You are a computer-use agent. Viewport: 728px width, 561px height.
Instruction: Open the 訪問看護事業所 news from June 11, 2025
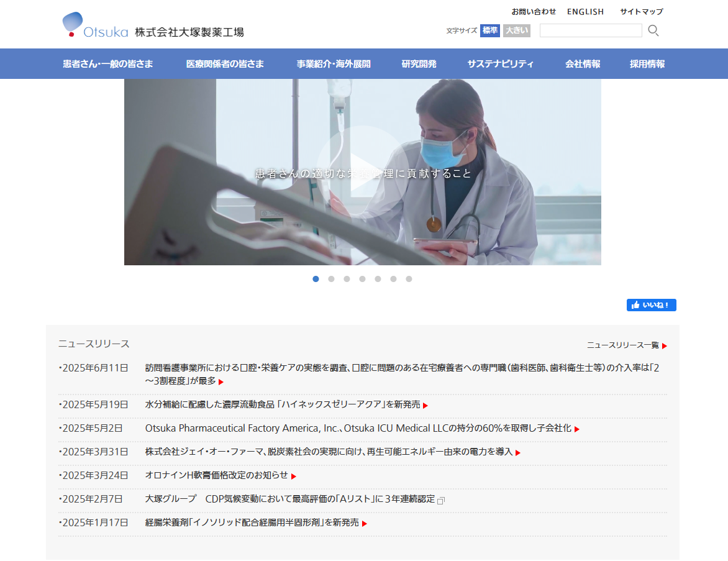[x=402, y=374]
